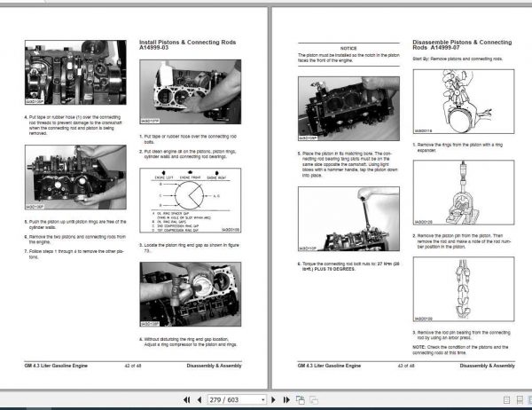Click the 'NOTE: Check the condition of the pistons' text
This screenshot has height=410, width=532.
[x=460, y=350]
